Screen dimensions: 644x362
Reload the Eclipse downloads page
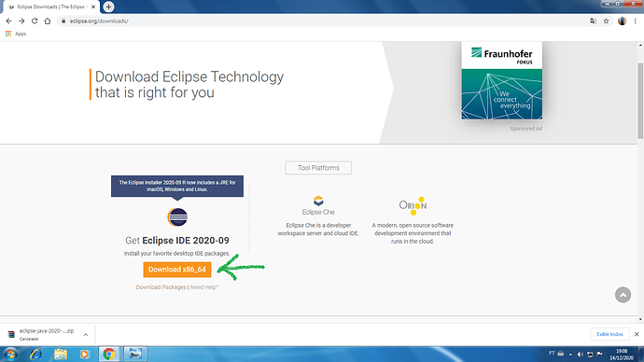(35, 21)
